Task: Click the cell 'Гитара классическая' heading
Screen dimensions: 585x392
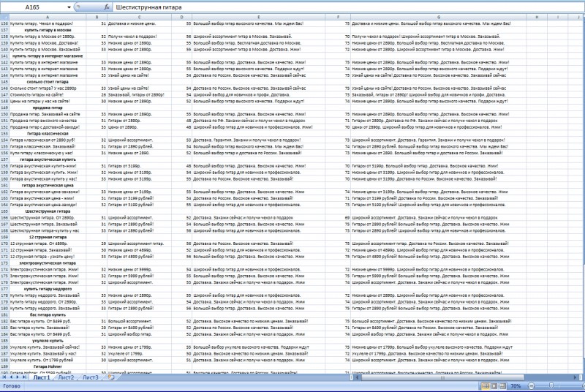Action: coord(48,134)
